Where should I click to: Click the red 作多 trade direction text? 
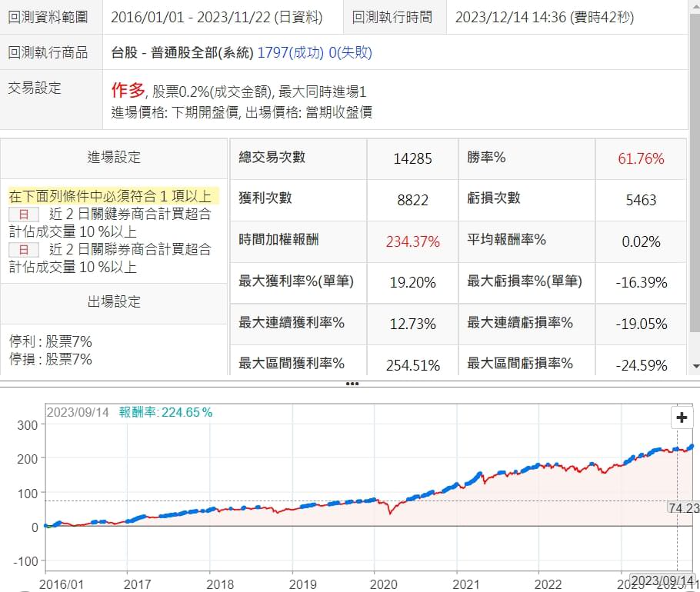pos(128,90)
